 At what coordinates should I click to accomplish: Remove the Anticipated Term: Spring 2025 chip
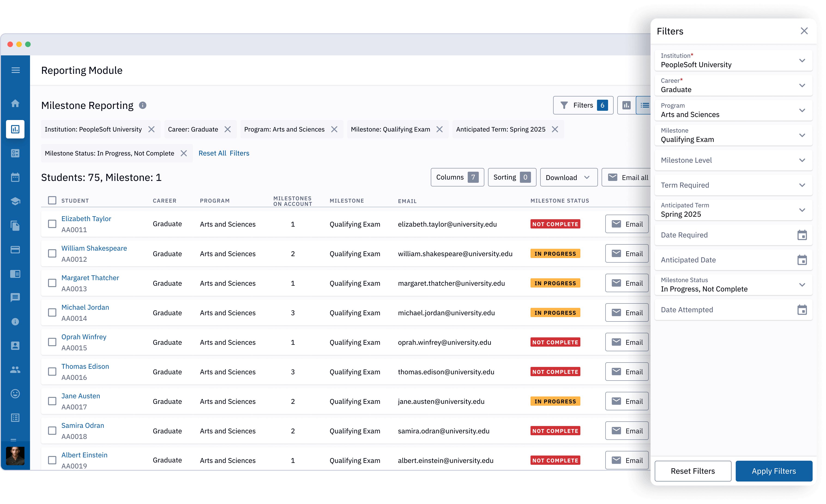(555, 129)
